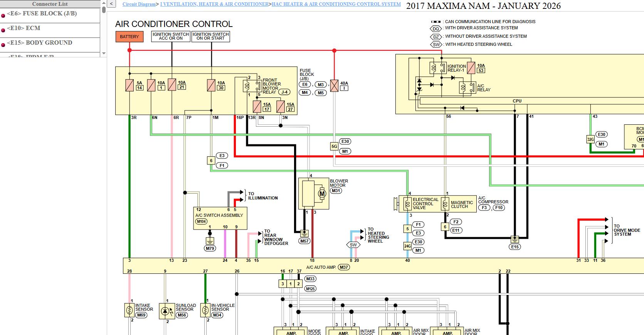Open the M37 A/C auto amp connector label
Viewport: 644px width, 335px height.
(343, 267)
